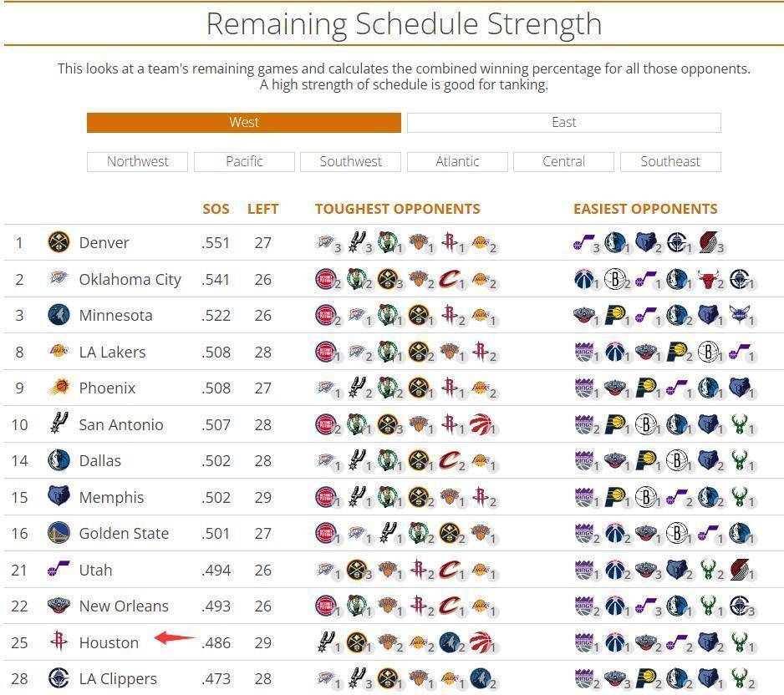Switch to the East conference tab
The height and width of the screenshot is (695, 784).
(x=563, y=123)
